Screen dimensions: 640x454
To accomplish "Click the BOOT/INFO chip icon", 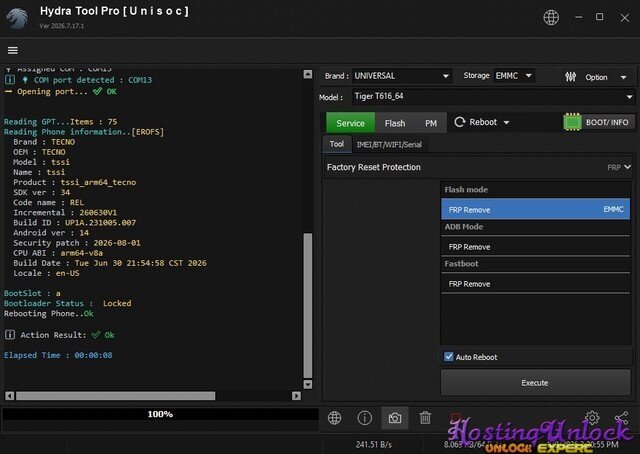I will point(572,122).
